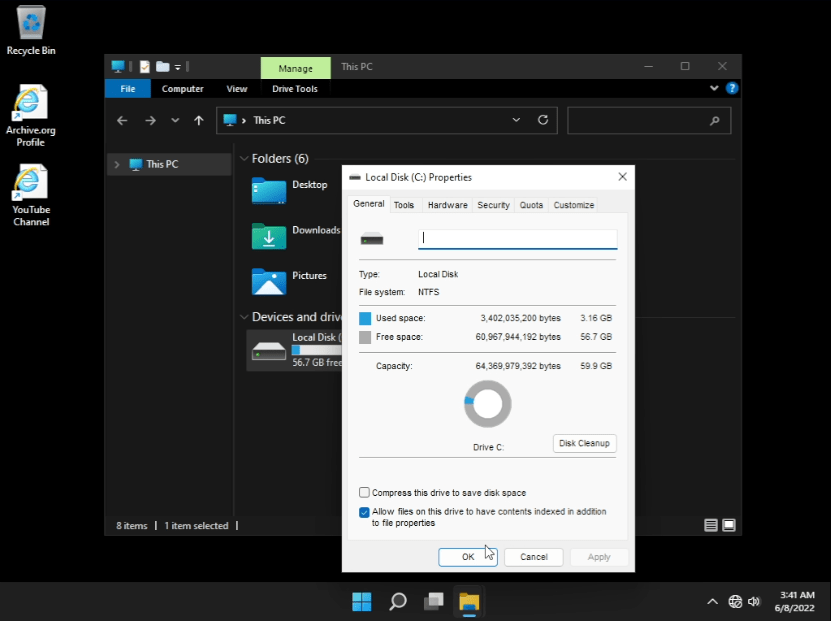The width and height of the screenshot is (831, 621).
Task: Select the General tab in Properties
Action: point(369,204)
